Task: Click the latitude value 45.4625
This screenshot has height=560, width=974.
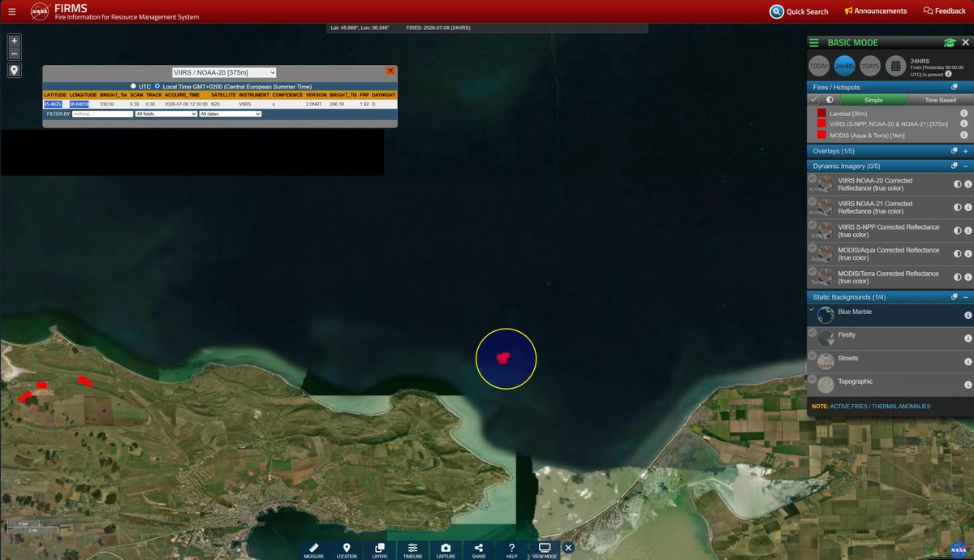Action: [52, 104]
